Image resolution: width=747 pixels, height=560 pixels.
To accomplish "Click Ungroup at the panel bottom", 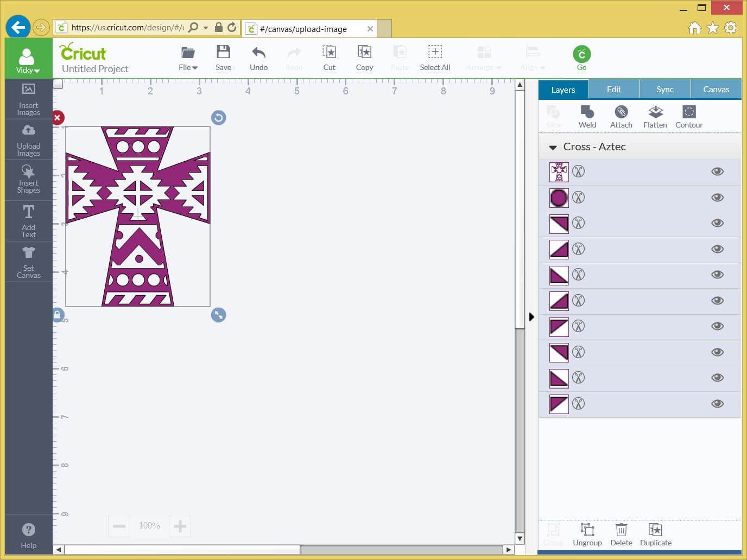I will point(587,534).
